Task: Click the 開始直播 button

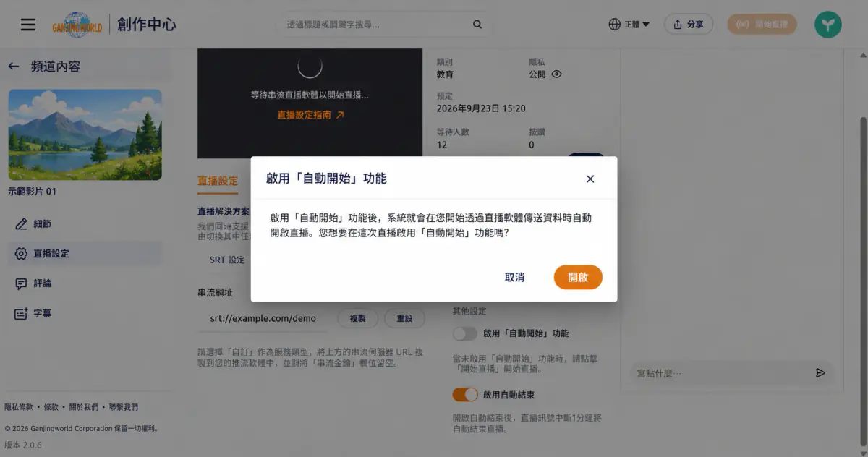Action: pyautogui.click(x=762, y=25)
